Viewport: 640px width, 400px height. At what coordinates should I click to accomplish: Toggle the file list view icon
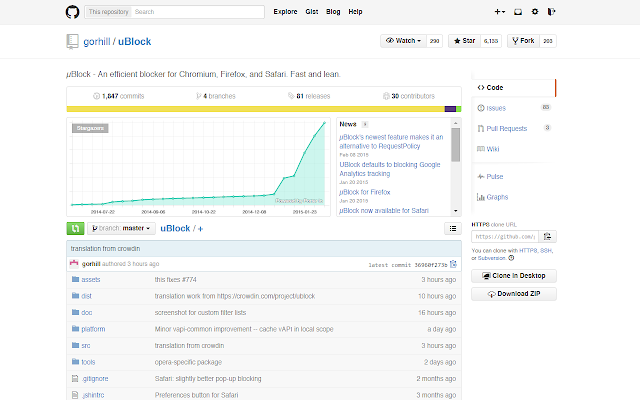click(453, 229)
